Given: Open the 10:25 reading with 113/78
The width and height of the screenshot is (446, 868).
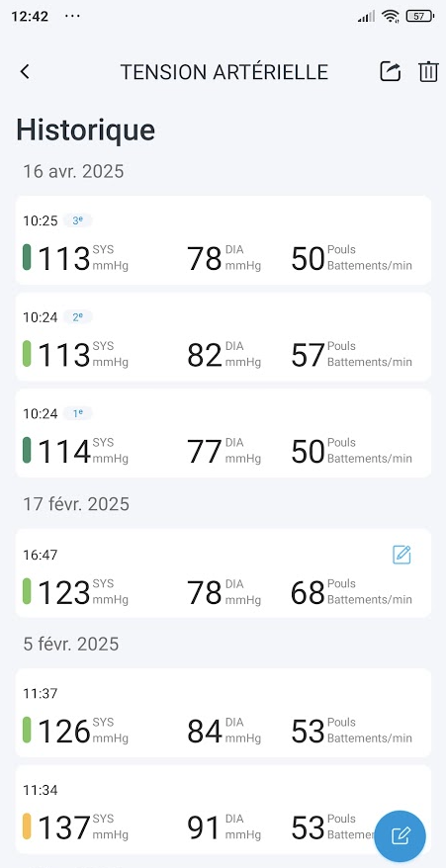Looking at the screenshot, I should tap(223, 240).
